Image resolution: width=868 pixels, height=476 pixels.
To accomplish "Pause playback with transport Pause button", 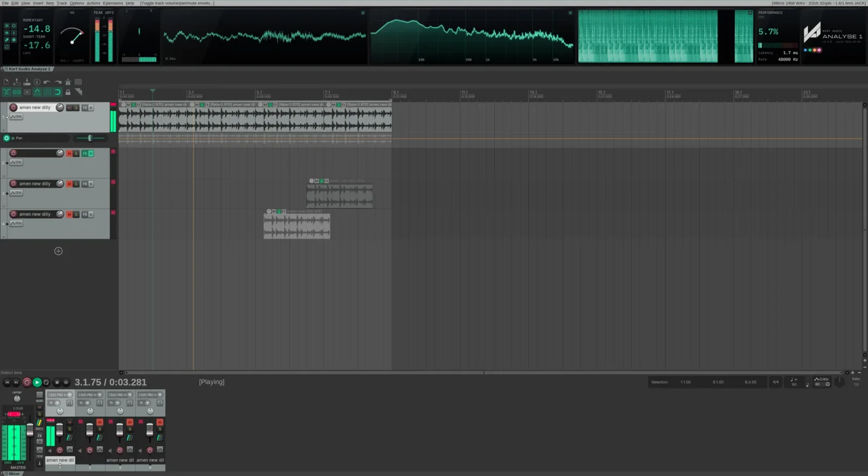I will (66, 382).
